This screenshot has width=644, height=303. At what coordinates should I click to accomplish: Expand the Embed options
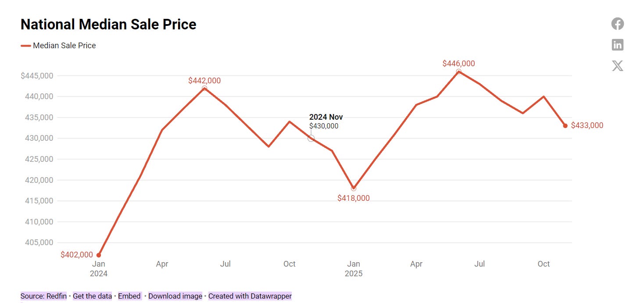click(x=129, y=296)
